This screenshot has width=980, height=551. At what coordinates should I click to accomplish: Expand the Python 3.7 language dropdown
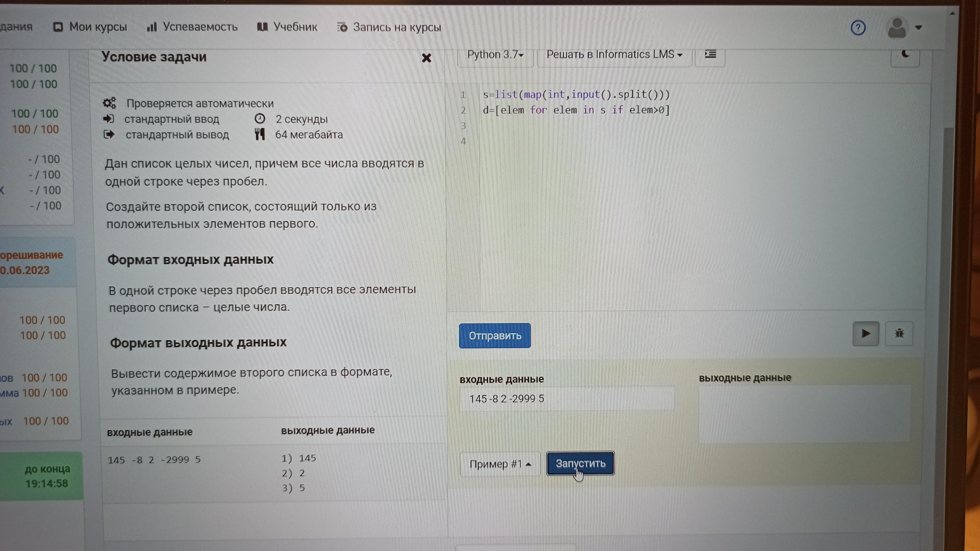pyautogui.click(x=495, y=55)
